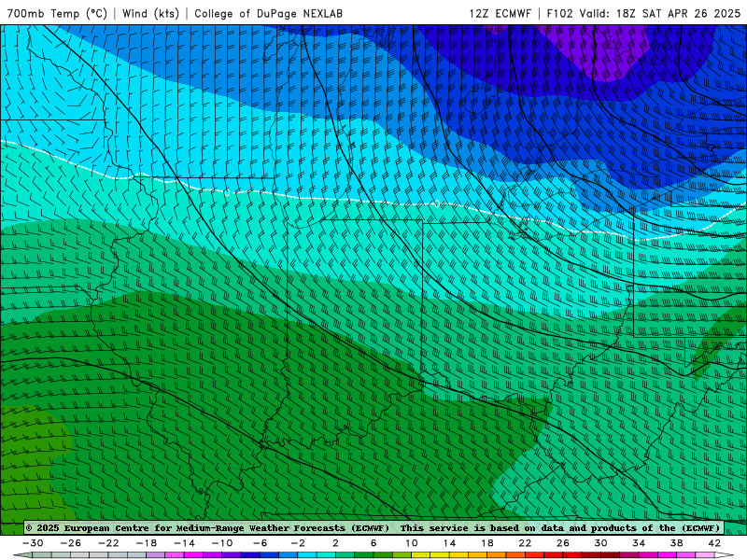
Task: Click the 38 legend value
Action: 676,543
